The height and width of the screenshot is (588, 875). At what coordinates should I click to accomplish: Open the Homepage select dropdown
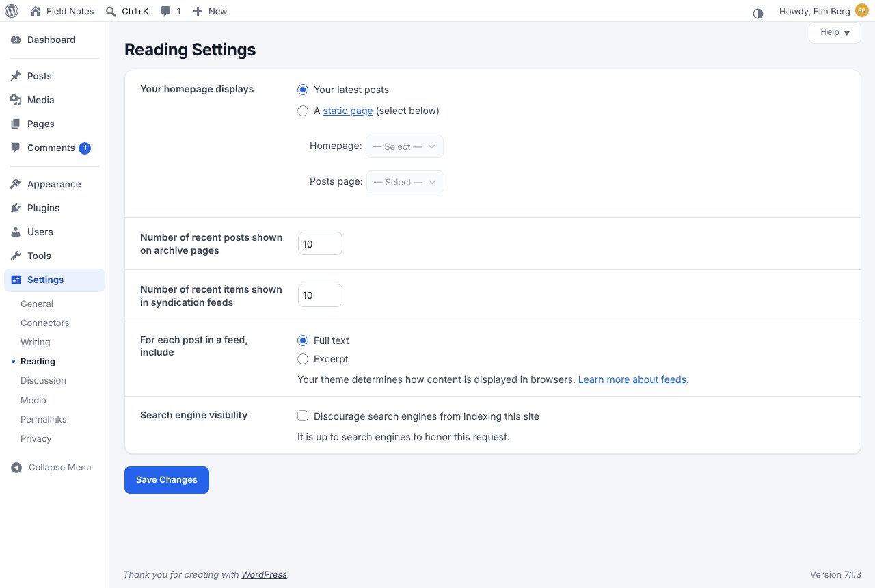click(x=405, y=146)
